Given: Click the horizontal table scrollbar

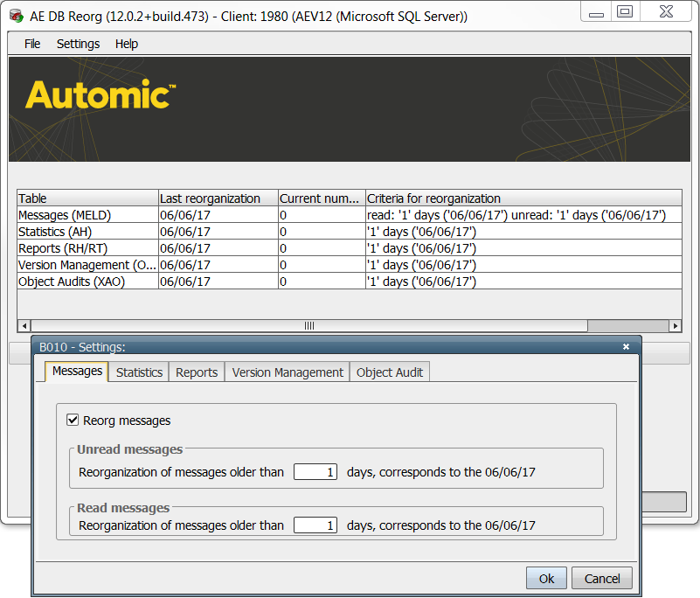Looking at the screenshot, I should click(x=308, y=325).
